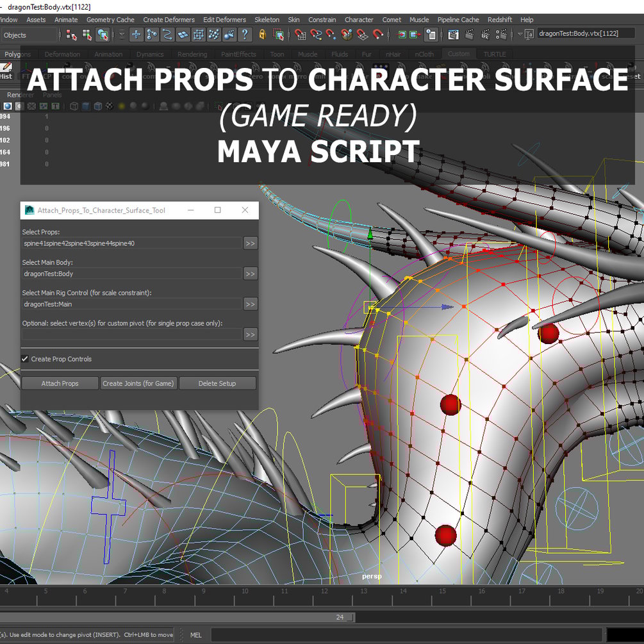Toggle curves selection mask icon
This screenshot has height=644, width=644.
[167, 35]
